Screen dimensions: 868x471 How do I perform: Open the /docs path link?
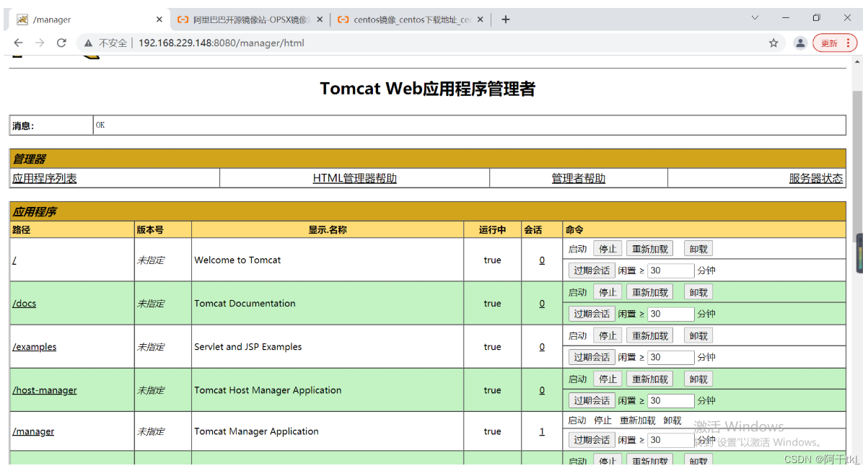coord(25,303)
